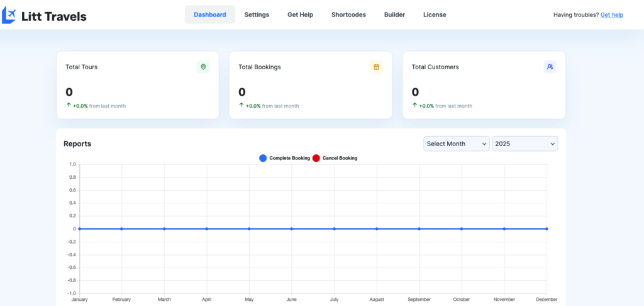Click the Total Bookings calendar icon
The image size is (644, 306).
tap(376, 67)
